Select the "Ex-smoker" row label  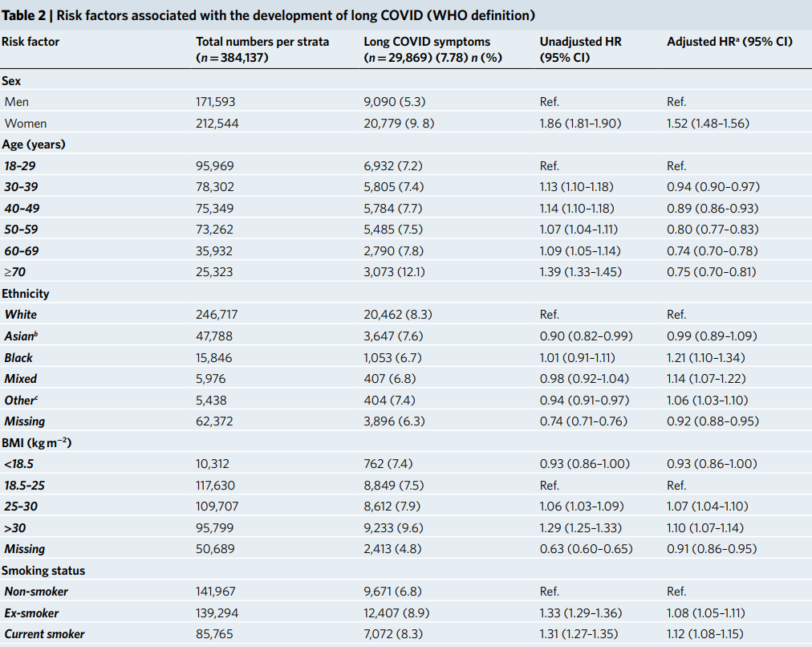coord(31,613)
